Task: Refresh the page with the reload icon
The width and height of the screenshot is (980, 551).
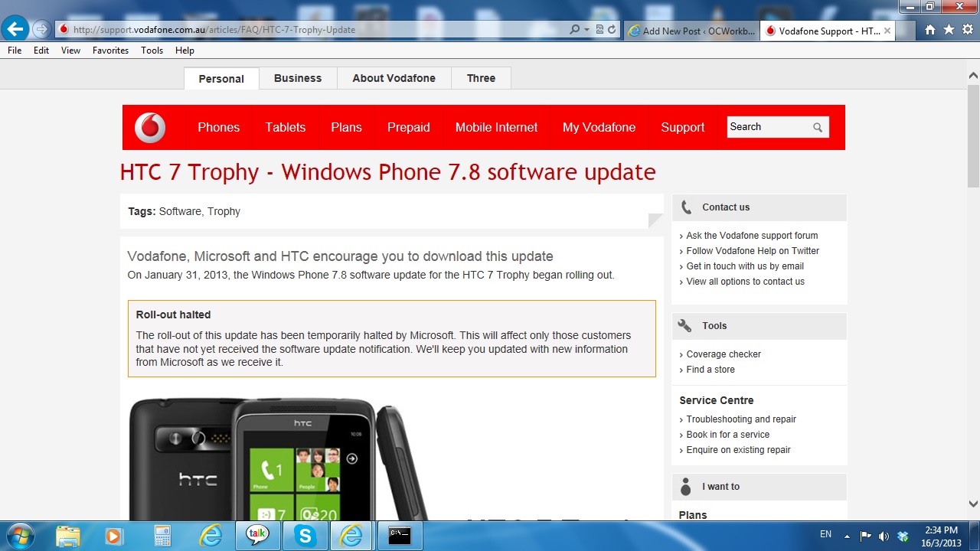Action: [x=612, y=30]
